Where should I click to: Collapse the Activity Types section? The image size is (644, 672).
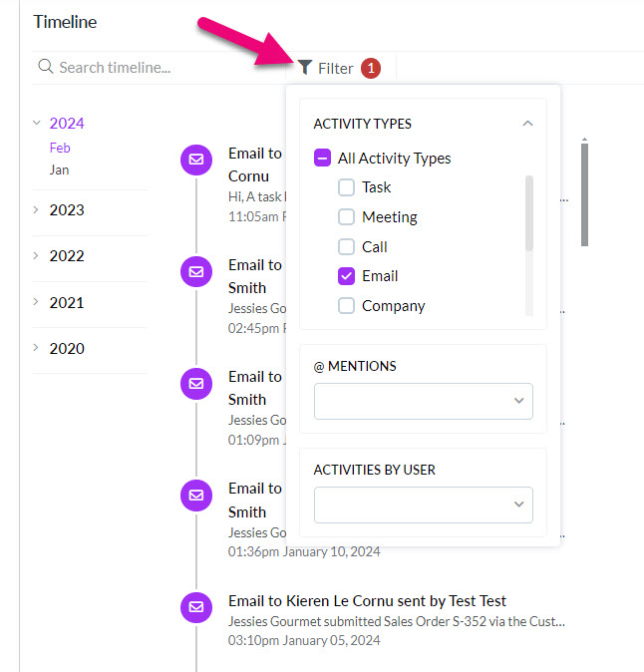coord(528,124)
